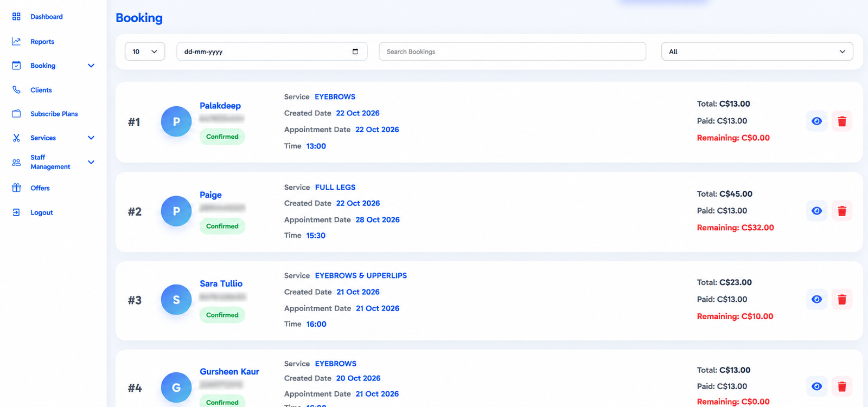Viewport: 868px width, 407px height.
Task: Click the Booking calendar icon in sidebar
Action: 16,66
